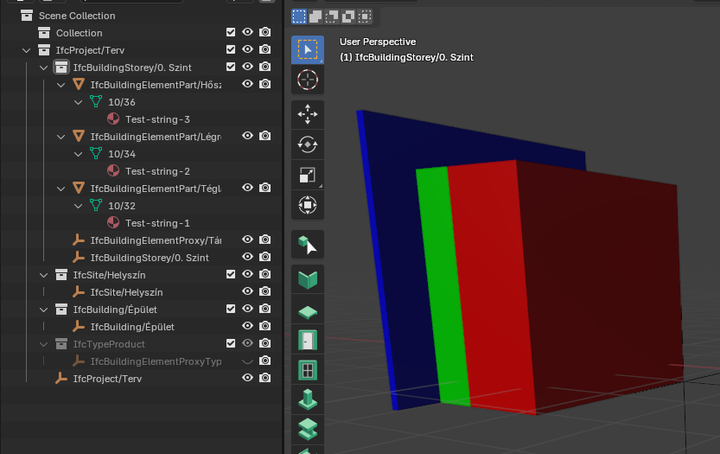Click material icon of Test-string-1
Image resolution: width=720 pixels, height=454 pixels.
pos(113,223)
